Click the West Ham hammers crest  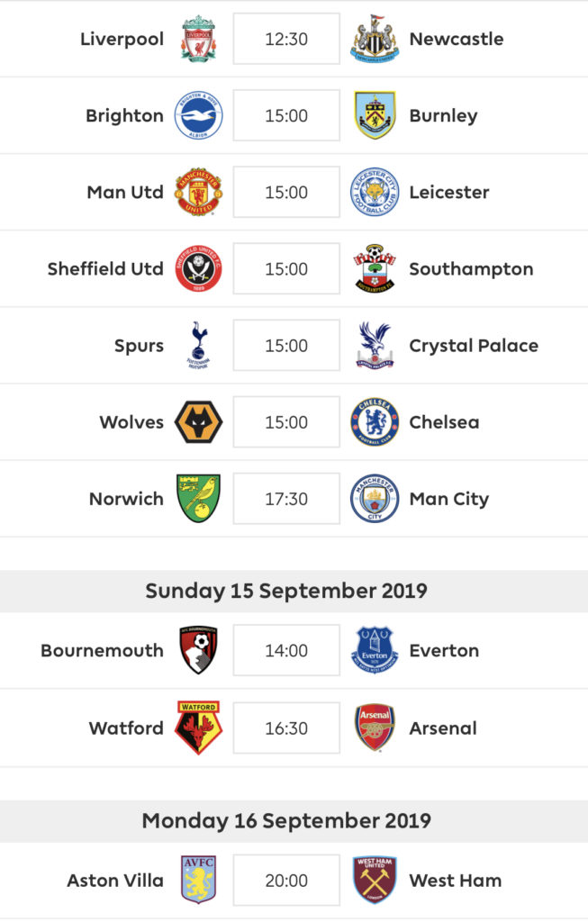point(375,881)
